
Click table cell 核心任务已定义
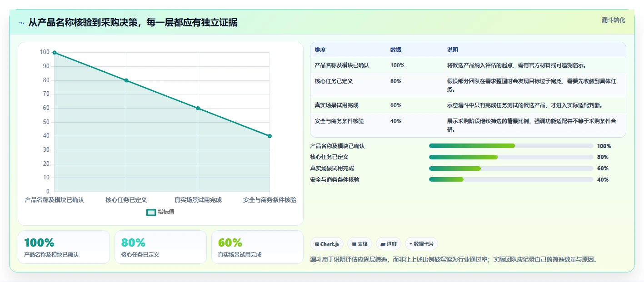334,81
